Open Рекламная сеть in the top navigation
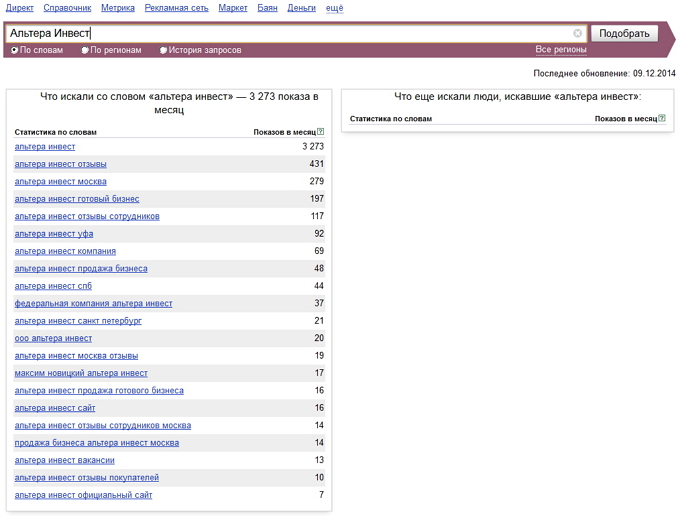This screenshot has height=516, width=680. point(177,8)
